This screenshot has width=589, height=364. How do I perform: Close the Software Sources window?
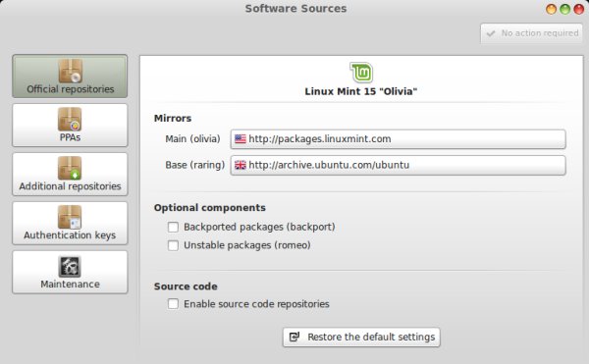pyautogui.click(x=579, y=9)
